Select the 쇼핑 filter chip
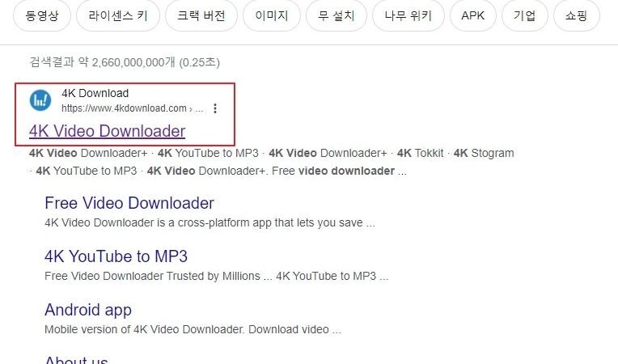 [x=577, y=15]
